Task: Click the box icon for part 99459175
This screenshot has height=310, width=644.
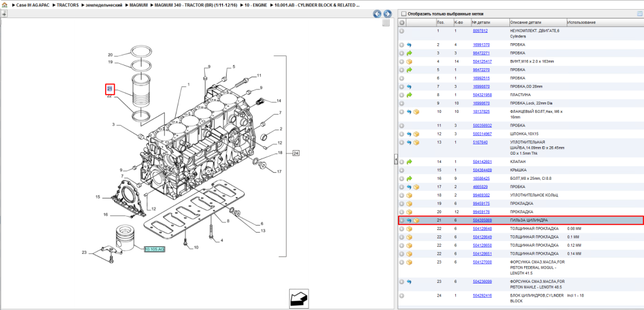Action: (x=409, y=204)
